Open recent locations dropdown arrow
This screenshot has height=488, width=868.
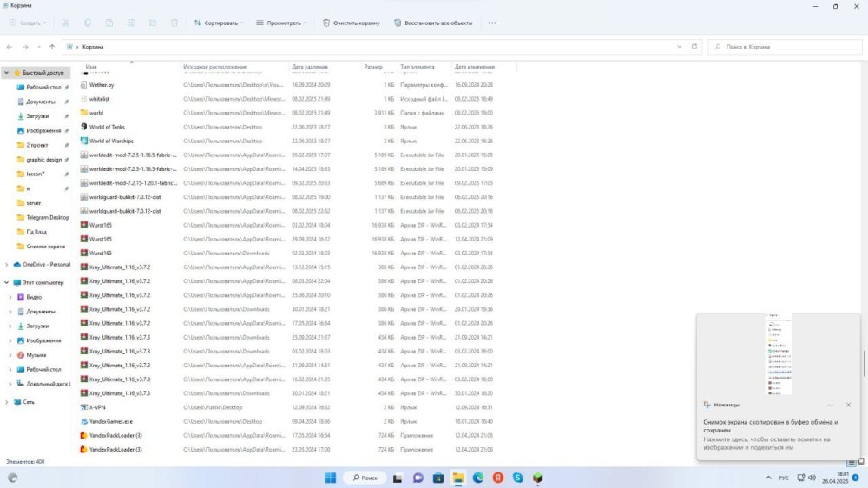pos(39,47)
